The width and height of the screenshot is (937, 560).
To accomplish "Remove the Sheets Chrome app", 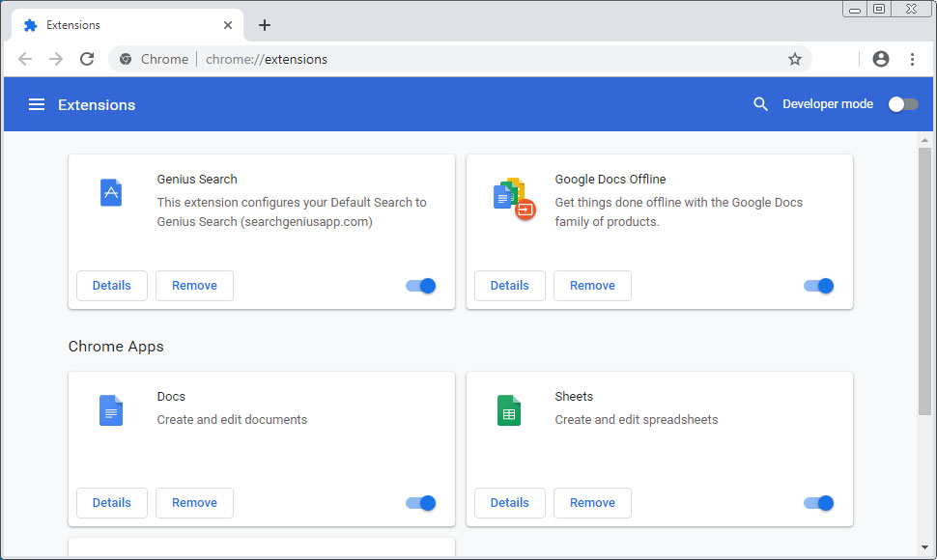I will point(592,503).
